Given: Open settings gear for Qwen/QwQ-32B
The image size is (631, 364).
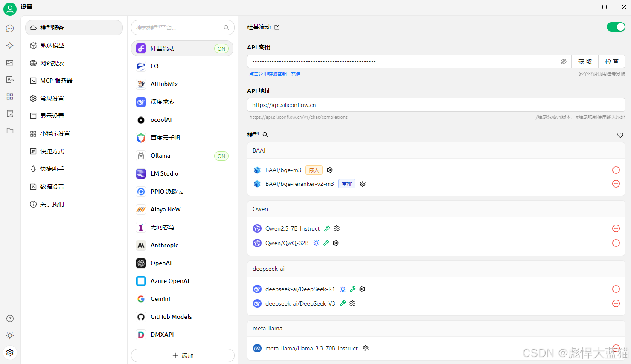Looking at the screenshot, I should pos(336,243).
